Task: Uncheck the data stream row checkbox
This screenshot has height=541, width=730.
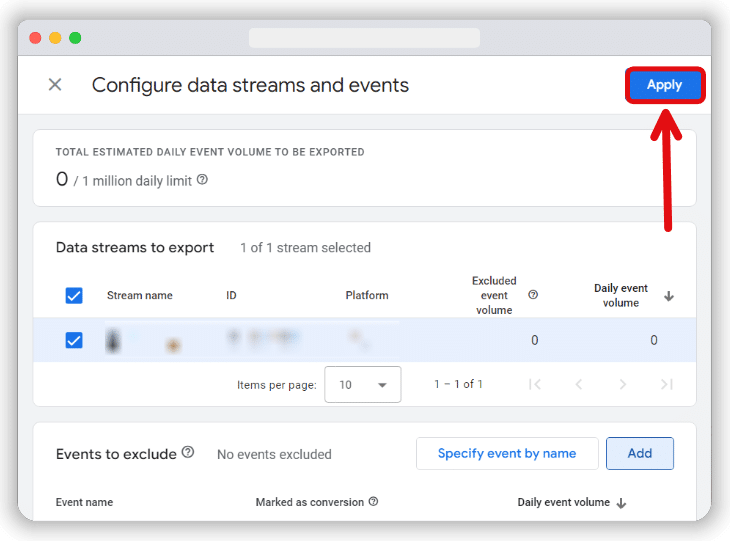Action: tap(74, 340)
